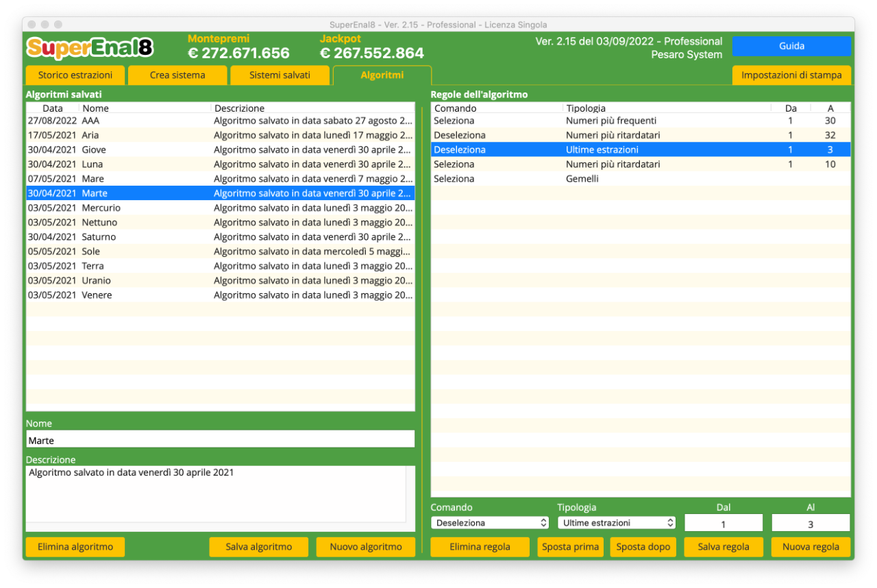Click the Nuova regola button
The height and width of the screenshot is (588, 877).
coord(811,547)
